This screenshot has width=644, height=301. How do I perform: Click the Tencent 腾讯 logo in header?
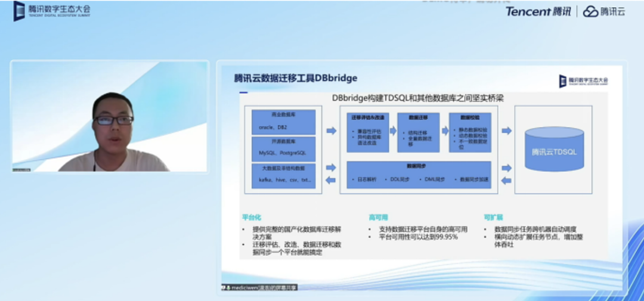coord(538,11)
